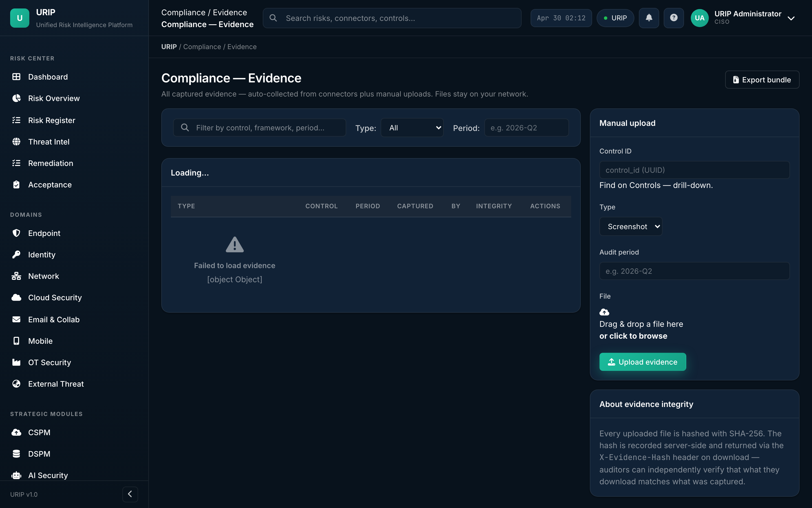Click the AI Security robot icon
This screenshot has height=508, width=812.
(x=16, y=475)
